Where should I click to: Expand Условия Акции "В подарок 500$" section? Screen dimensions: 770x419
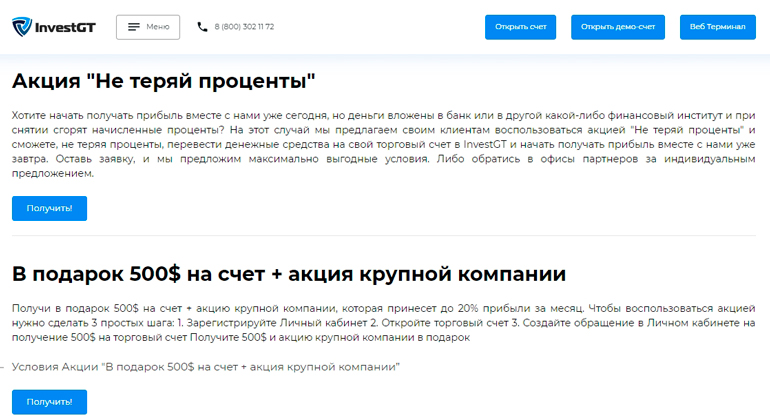click(205, 367)
